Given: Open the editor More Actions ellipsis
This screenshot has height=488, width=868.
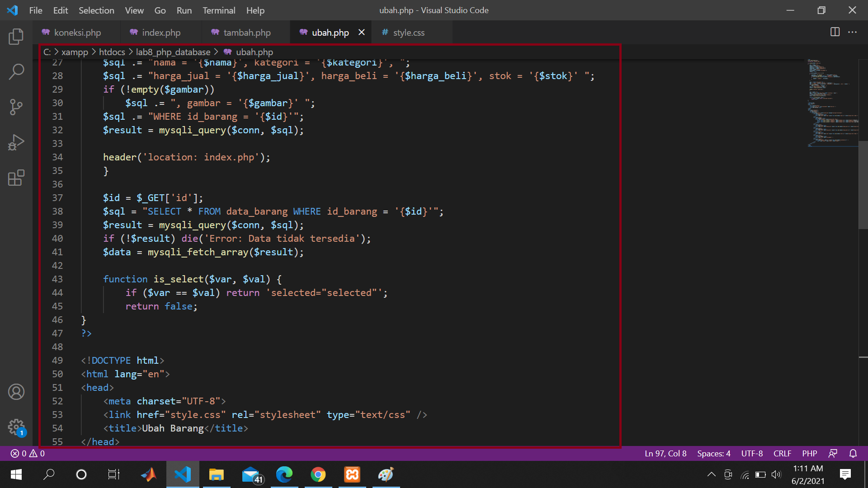Looking at the screenshot, I should (x=852, y=32).
